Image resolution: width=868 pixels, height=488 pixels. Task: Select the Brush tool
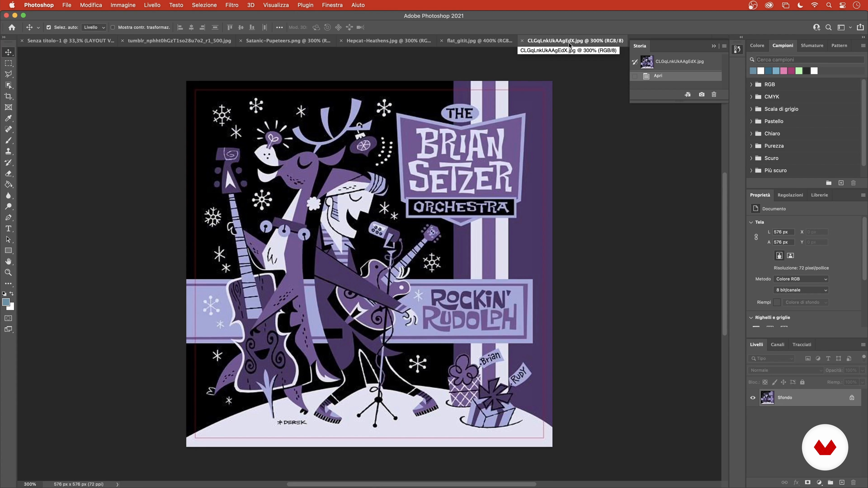coord(8,141)
